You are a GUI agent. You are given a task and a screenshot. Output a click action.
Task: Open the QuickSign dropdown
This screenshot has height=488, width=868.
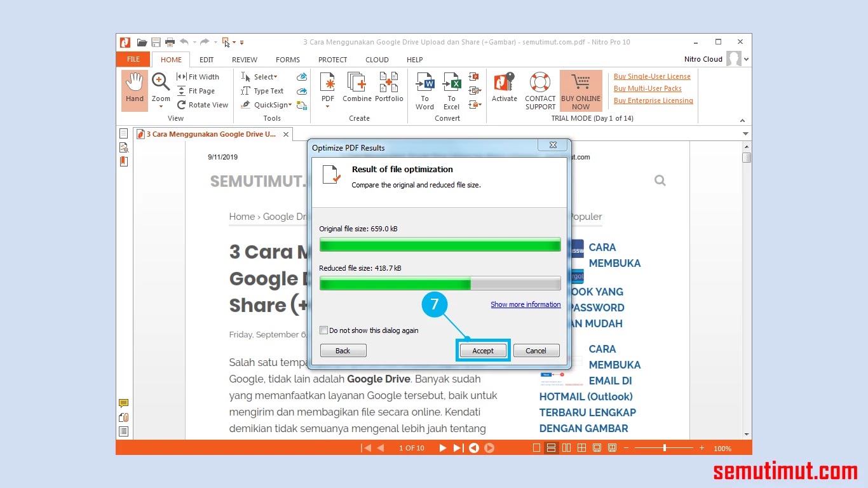pyautogui.click(x=290, y=105)
